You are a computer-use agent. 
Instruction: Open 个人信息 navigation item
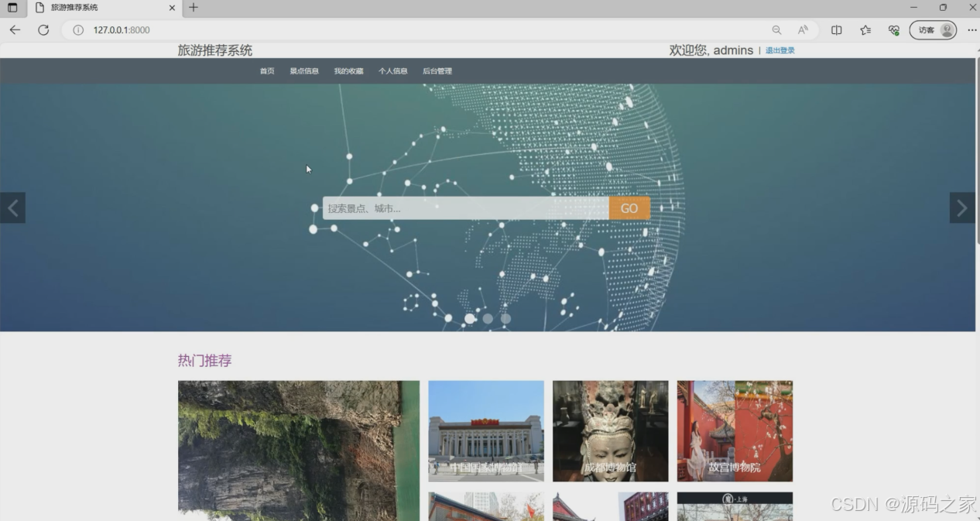click(x=392, y=71)
